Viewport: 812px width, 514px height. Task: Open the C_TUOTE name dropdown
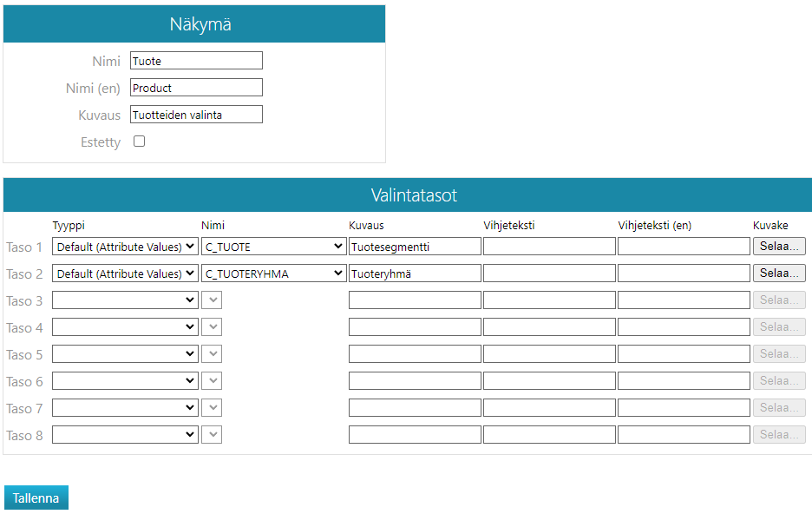[x=273, y=247]
